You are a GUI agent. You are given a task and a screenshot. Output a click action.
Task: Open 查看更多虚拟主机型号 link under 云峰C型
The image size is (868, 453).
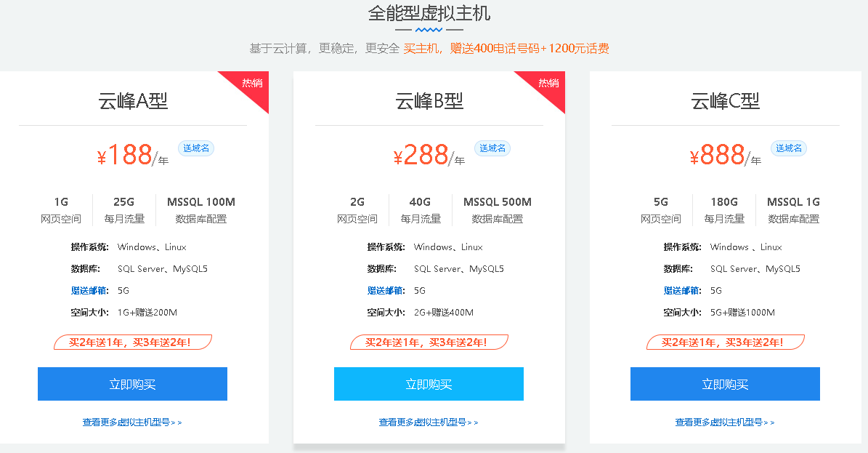click(x=725, y=422)
